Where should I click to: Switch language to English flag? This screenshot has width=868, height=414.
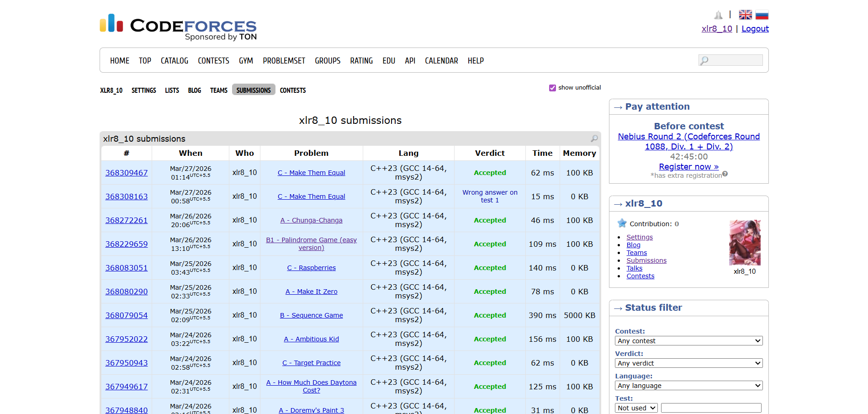point(745,15)
